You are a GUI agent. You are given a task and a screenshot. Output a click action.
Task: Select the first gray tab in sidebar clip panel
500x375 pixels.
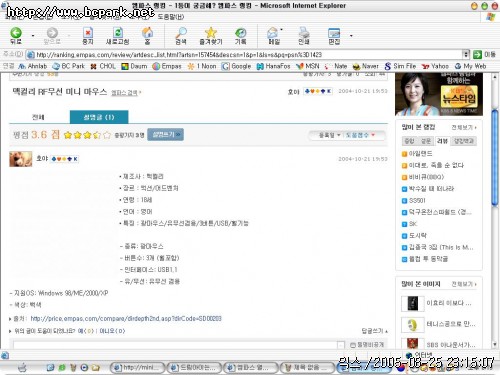click(409, 141)
